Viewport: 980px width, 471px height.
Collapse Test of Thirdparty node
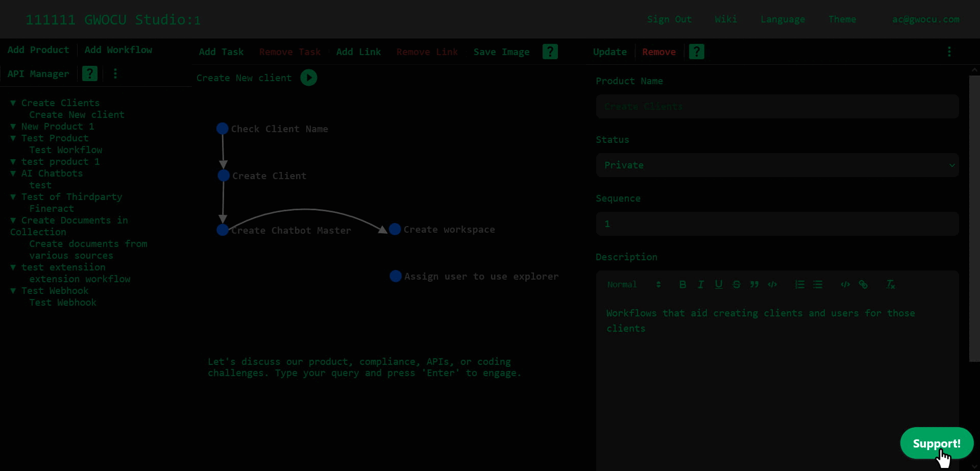pyautogui.click(x=13, y=197)
